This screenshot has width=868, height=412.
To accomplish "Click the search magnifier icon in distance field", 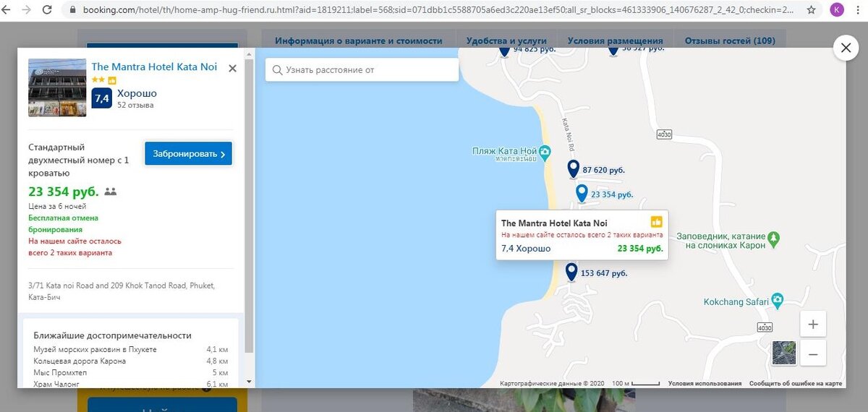I will tap(278, 70).
